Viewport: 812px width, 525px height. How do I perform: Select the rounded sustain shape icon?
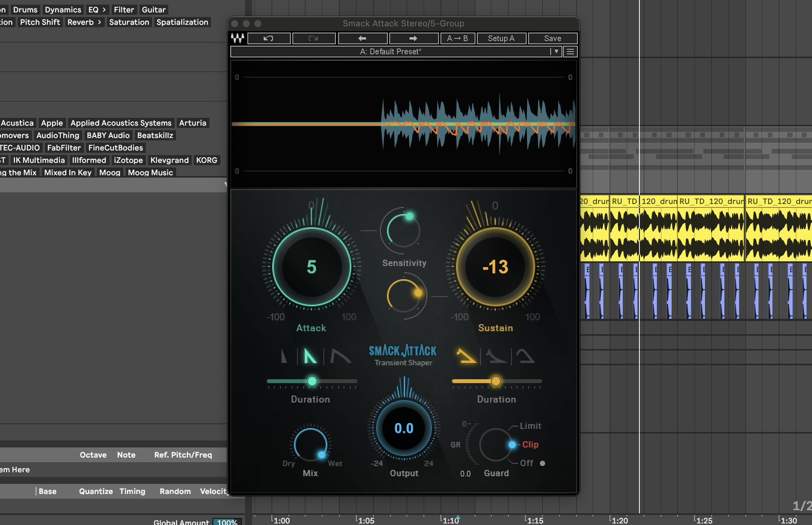click(x=525, y=356)
